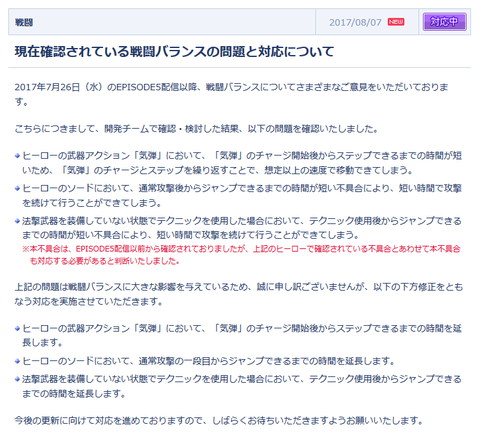Click the heading 現在確認されている戦闘バランスの問題と対応について
Screen dimensions: 480x434
click(174, 52)
